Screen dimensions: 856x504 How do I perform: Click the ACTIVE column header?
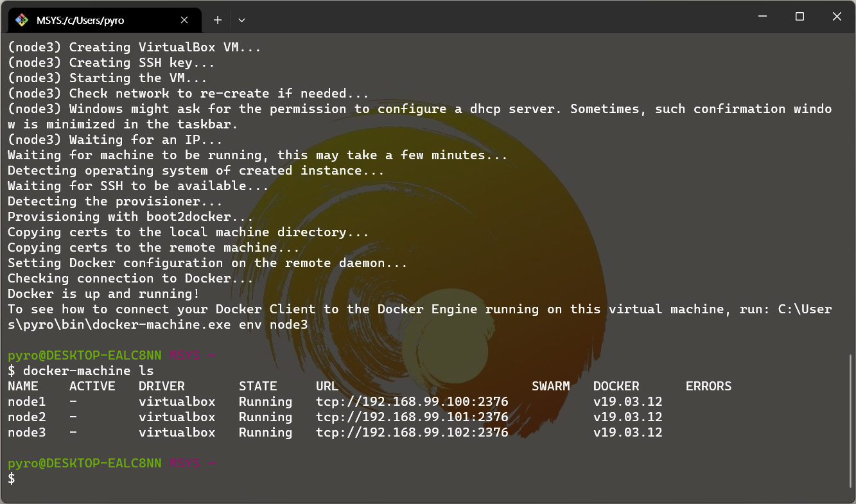[x=92, y=387]
